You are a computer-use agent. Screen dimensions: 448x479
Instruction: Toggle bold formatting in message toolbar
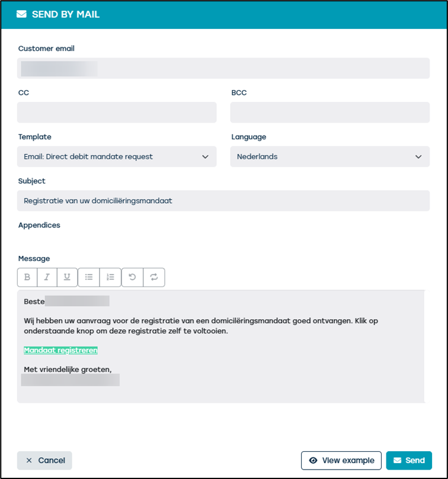27,277
